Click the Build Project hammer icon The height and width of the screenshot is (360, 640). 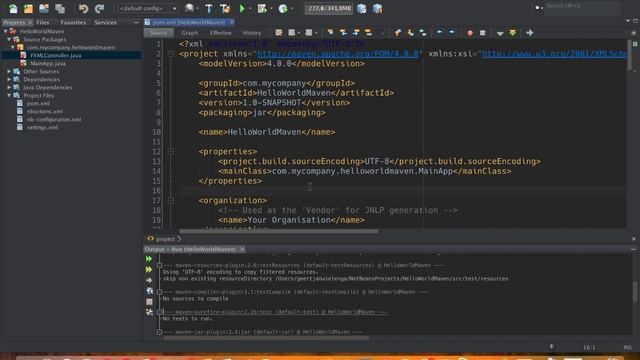click(209, 8)
